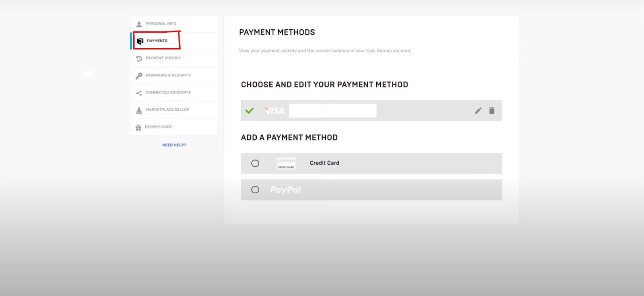Click the Password & Security key icon

139,76
